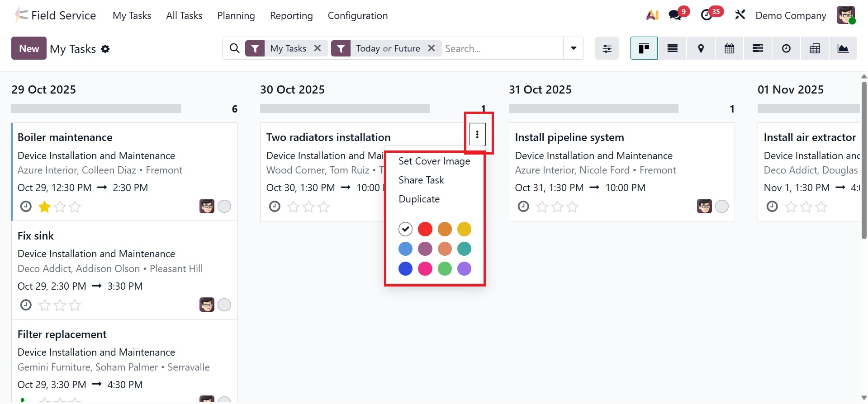
Task: Select Duplicate from the card menu
Action: 419,199
